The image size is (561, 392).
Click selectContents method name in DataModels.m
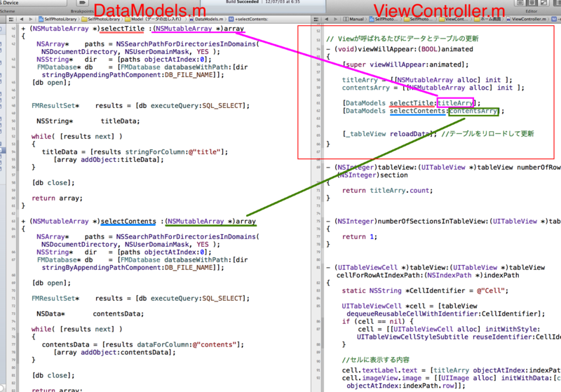[x=128, y=222]
